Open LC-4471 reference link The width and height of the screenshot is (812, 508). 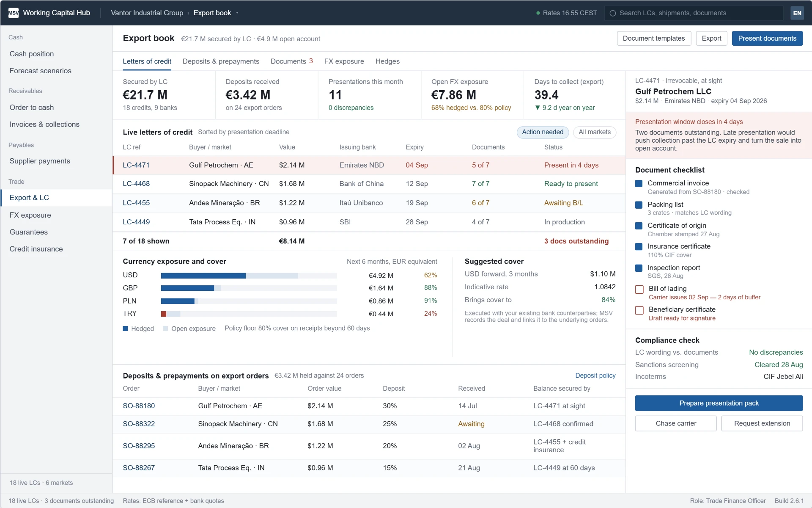pyautogui.click(x=136, y=165)
